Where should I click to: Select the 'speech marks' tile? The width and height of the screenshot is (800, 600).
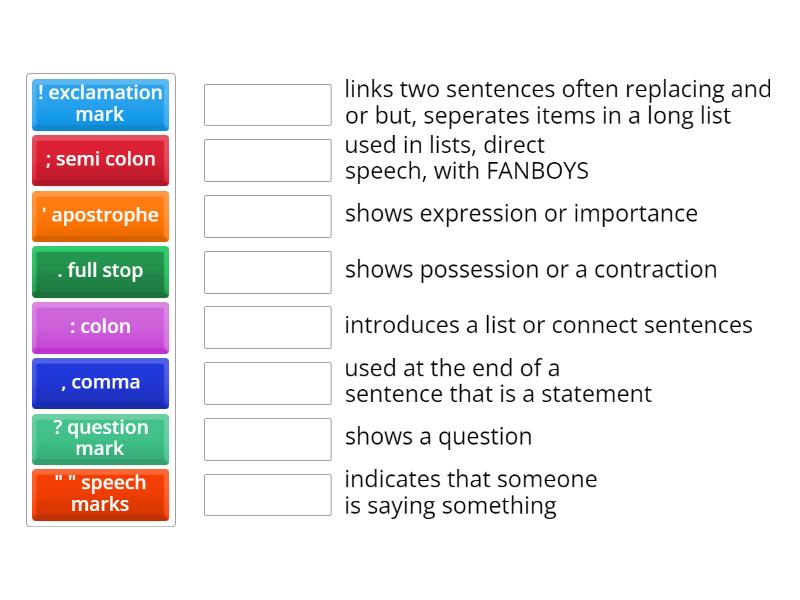pyautogui.click(x=100, y=495)
